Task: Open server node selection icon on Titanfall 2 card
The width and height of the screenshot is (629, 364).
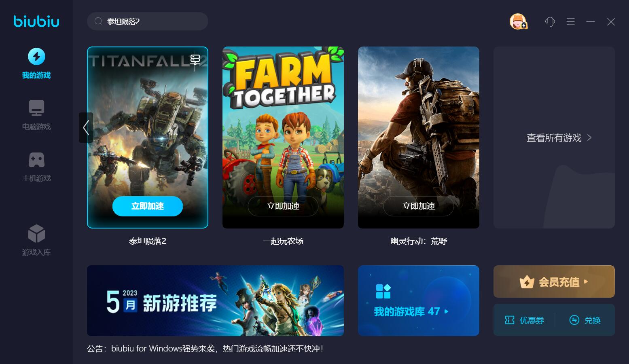Action: click(195, 60)
